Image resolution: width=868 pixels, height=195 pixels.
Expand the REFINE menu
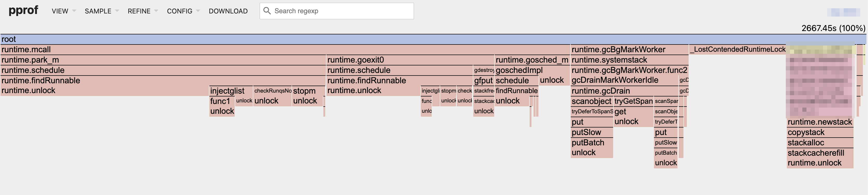(x=142, y=11)
